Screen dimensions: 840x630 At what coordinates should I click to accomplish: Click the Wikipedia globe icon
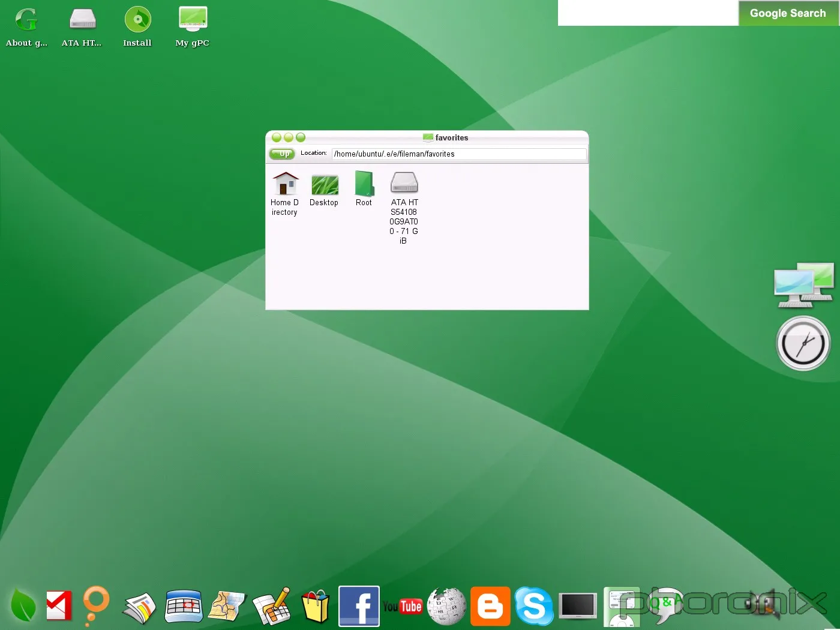[x=446, y=607]
